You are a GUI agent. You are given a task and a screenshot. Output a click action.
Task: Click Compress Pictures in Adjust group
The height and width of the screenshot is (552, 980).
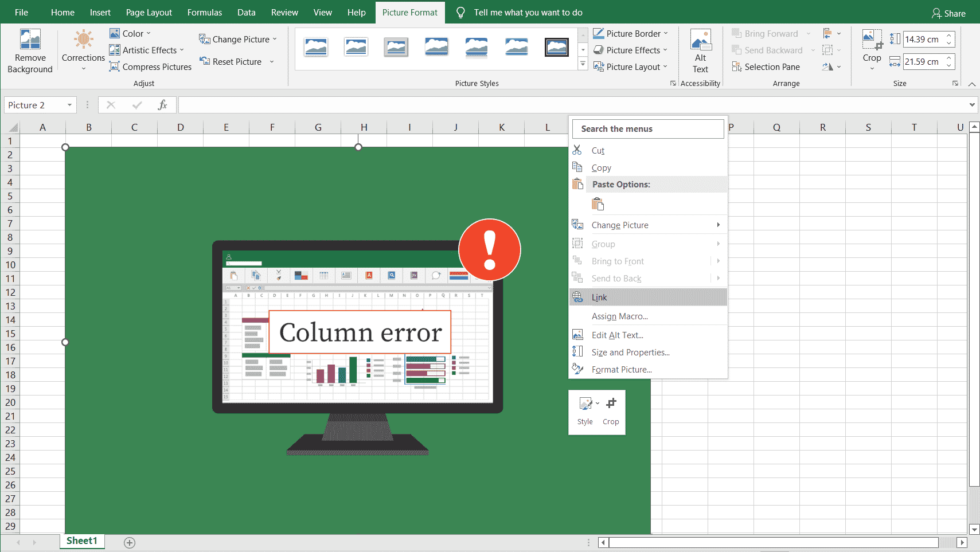pyautogui.click(x=151, y=67)
